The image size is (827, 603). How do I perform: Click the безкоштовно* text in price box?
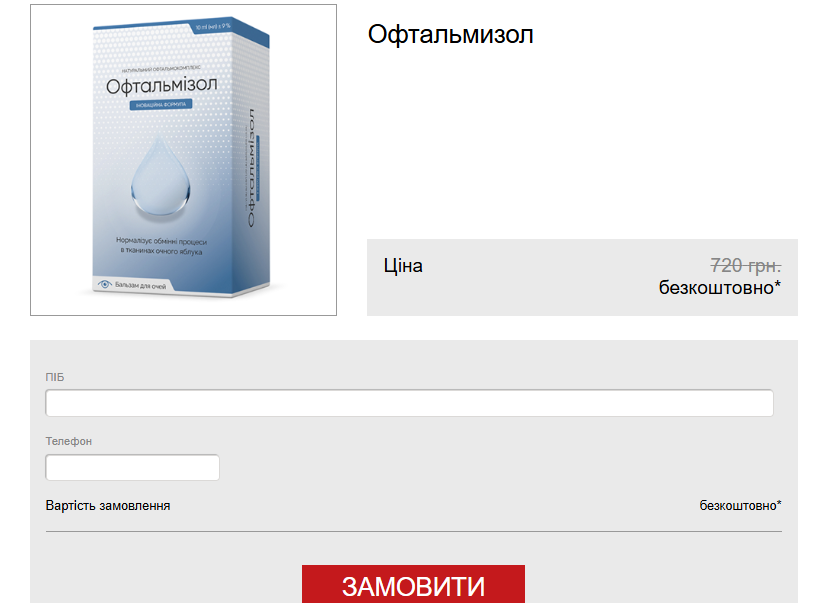[719, 288]
